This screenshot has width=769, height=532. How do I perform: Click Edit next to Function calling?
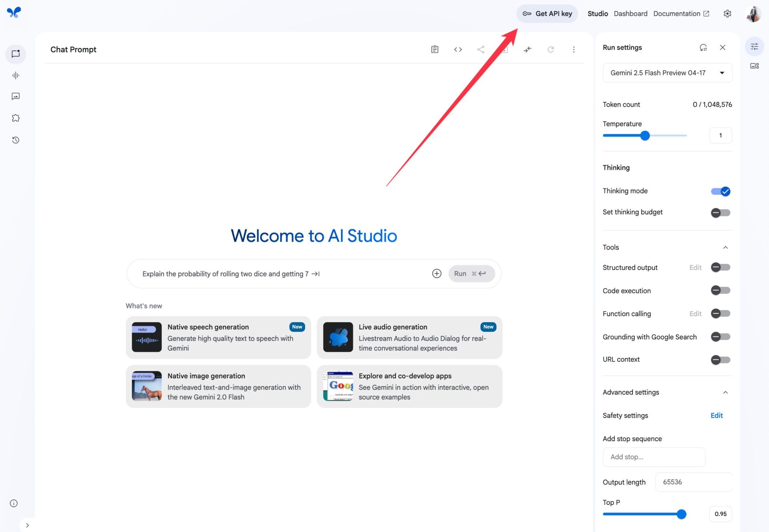coord(695,314)
